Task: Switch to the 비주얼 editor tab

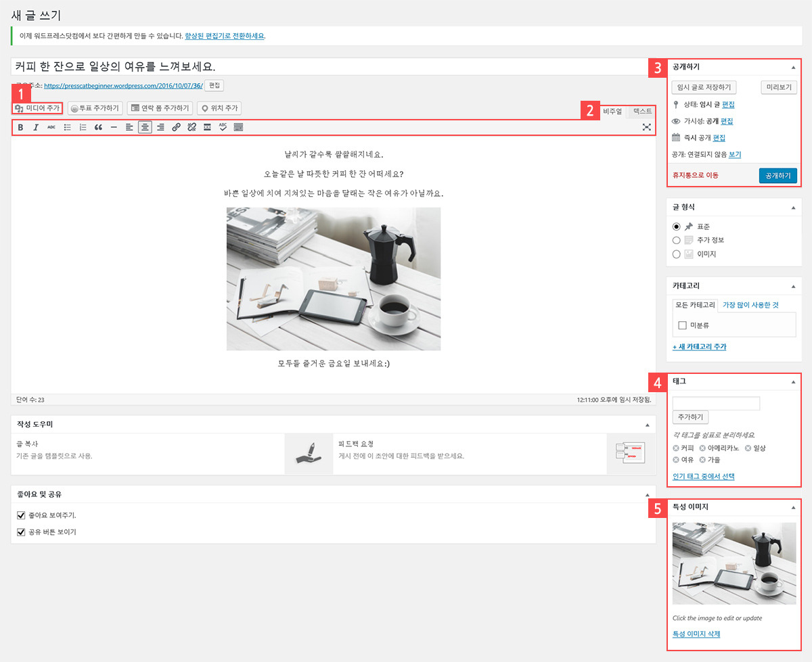Action: (x=612, y=111)
